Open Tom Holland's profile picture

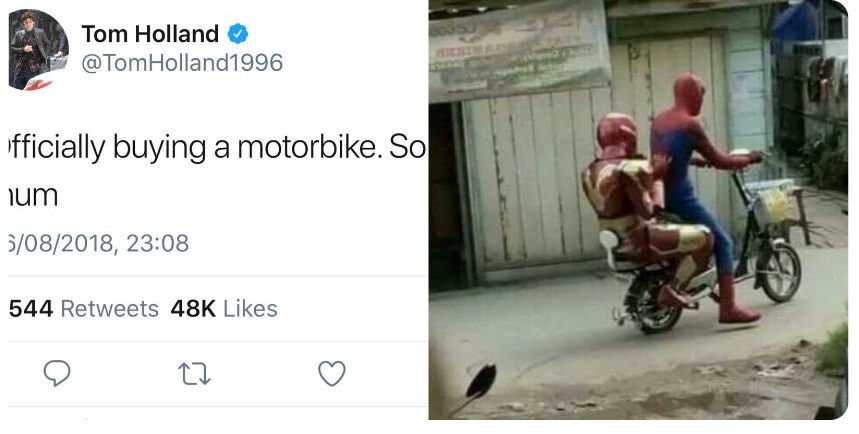pos(39,50)
